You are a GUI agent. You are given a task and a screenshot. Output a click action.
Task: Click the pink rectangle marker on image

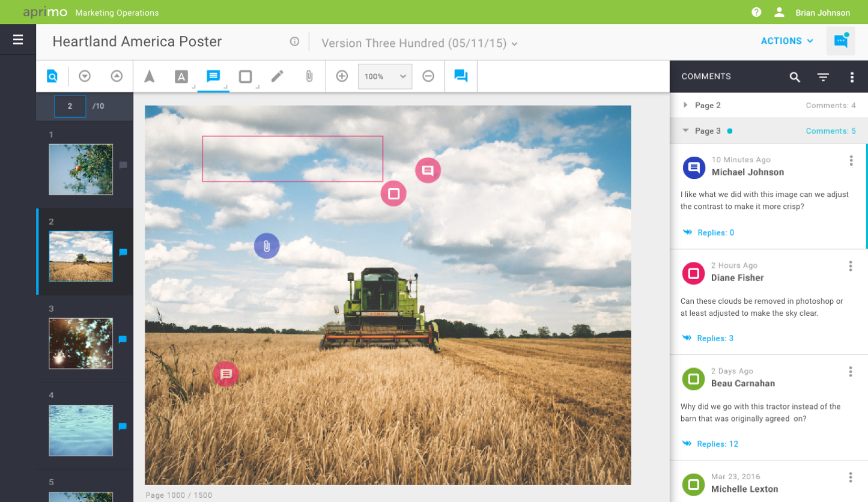click(393, 193)
